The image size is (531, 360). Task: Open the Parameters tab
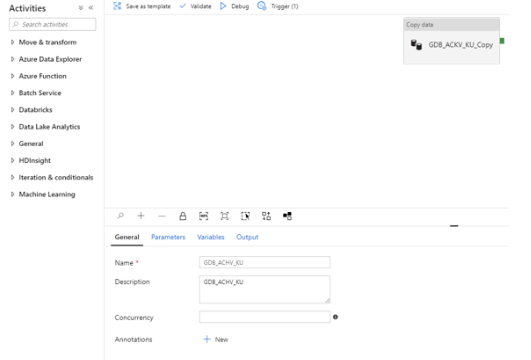[168, 237]
